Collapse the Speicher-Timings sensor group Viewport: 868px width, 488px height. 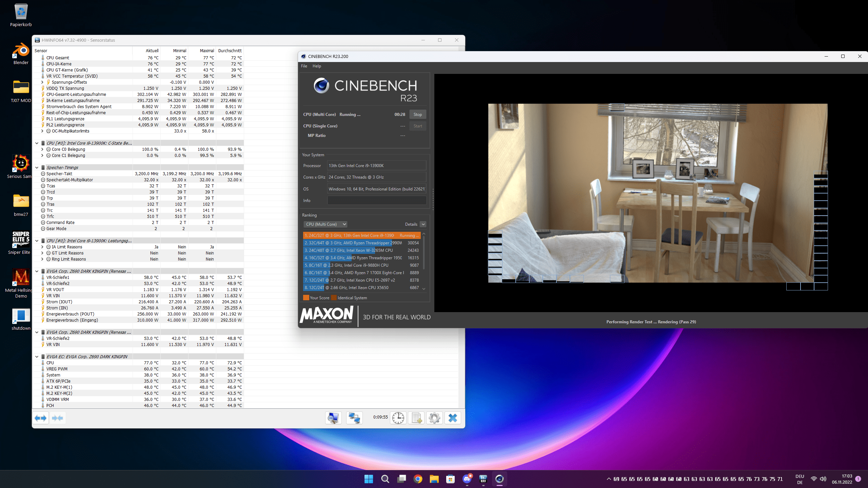tap(37, 168)
